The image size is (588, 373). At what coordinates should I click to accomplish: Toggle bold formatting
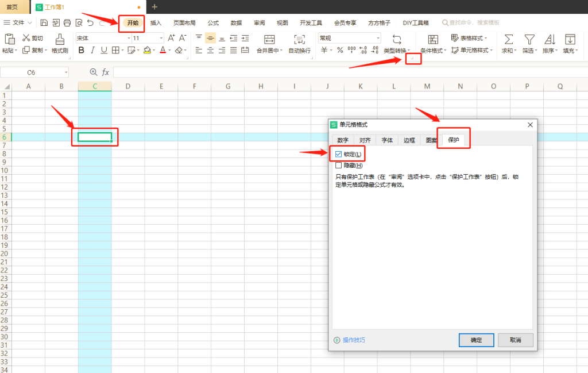pyautogui.click(x=81, y=50)
